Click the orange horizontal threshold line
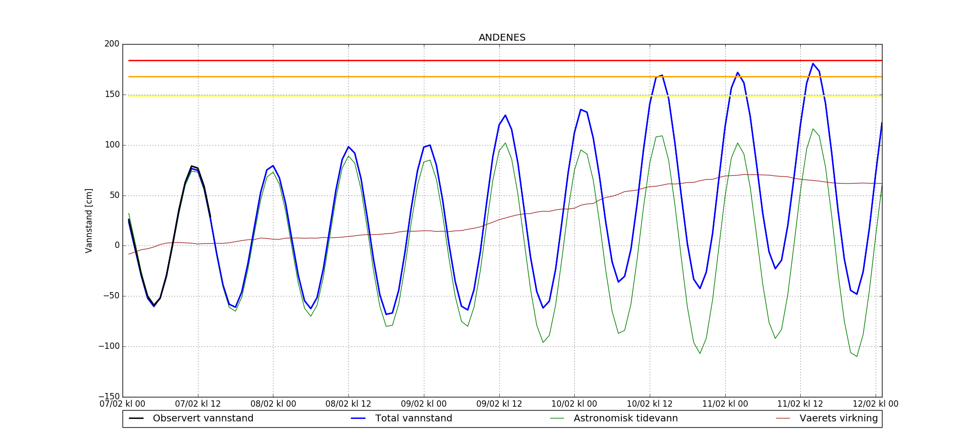The height and width of the screenshot is (441, 980). [x=505, y=76]
